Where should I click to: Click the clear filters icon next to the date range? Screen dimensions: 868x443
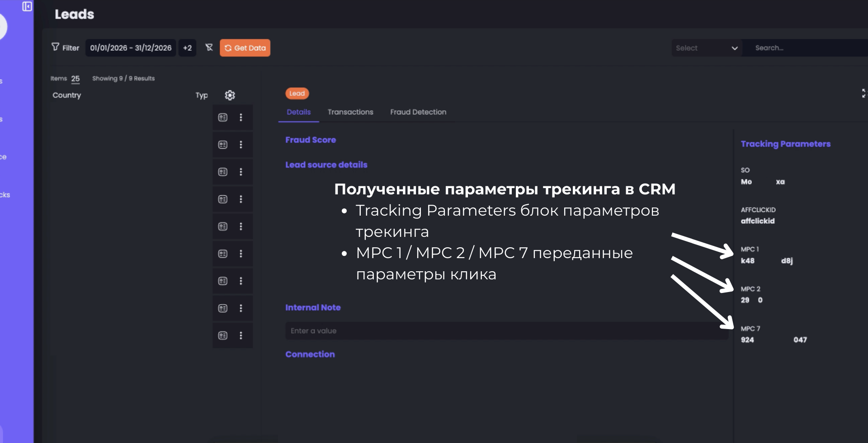click(x=209, y=47)
